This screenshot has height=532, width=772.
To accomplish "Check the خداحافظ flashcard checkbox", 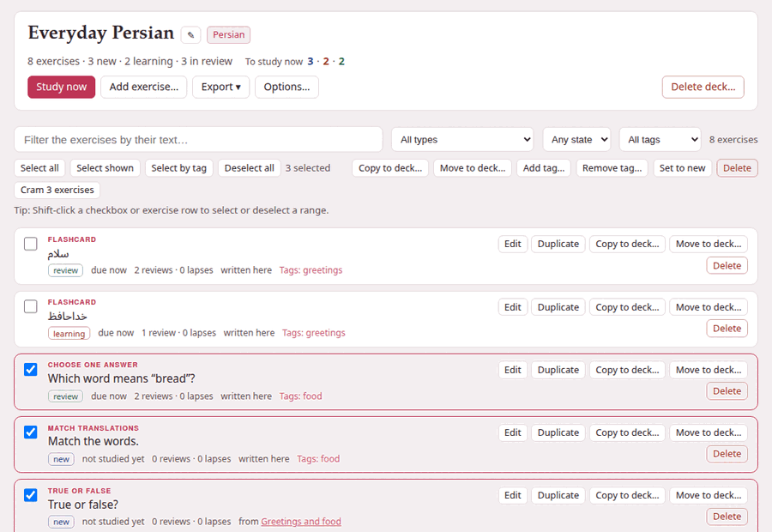I will coord(31,306).
